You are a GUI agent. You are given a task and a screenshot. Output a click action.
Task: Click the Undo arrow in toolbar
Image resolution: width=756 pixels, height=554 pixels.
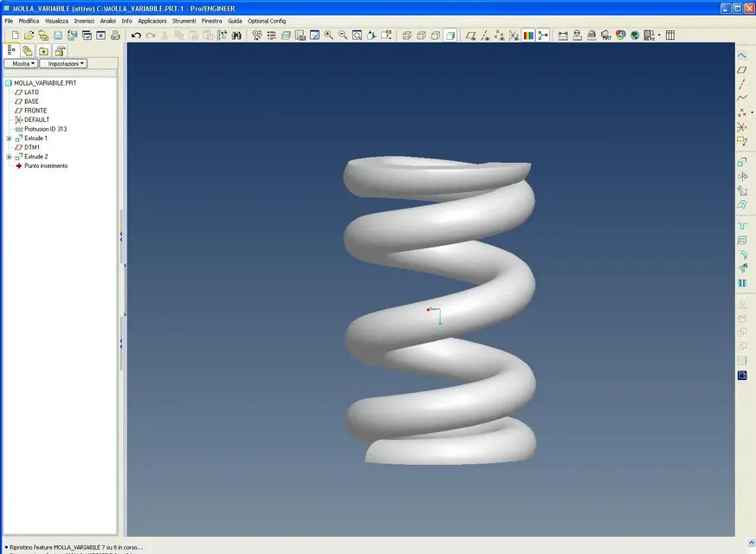[136, 35]
